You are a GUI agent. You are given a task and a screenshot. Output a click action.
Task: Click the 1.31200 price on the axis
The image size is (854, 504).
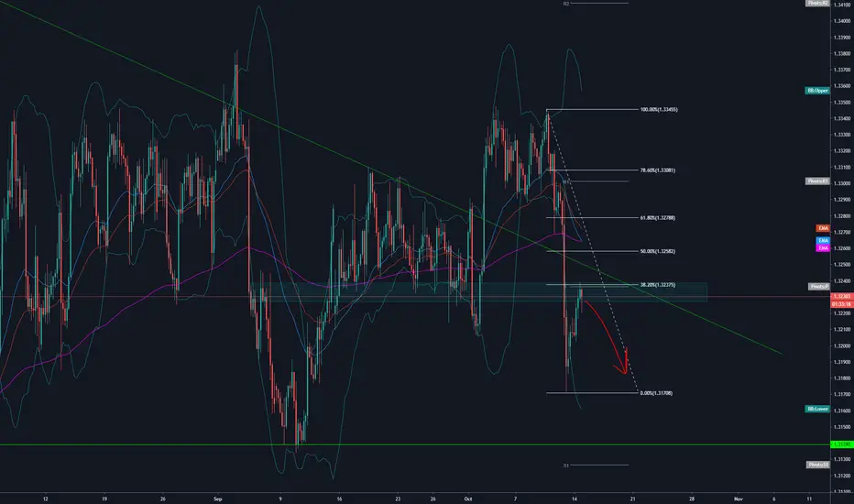tap(842, 476)
